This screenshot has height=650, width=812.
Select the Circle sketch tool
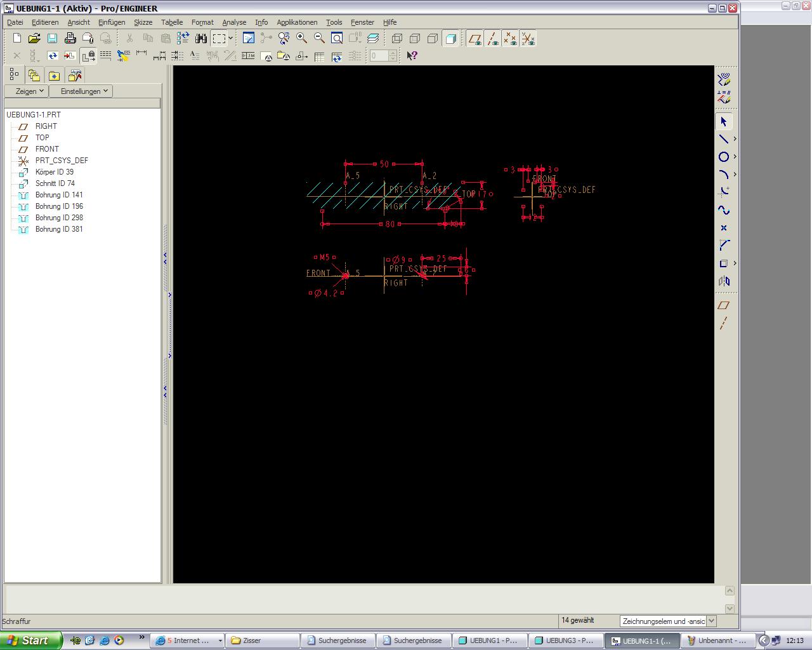pos(723,157)
